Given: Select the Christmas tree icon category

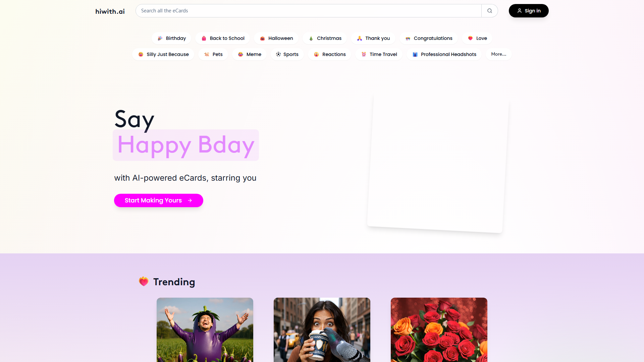Looking at the screenshot, I should 311,38.
